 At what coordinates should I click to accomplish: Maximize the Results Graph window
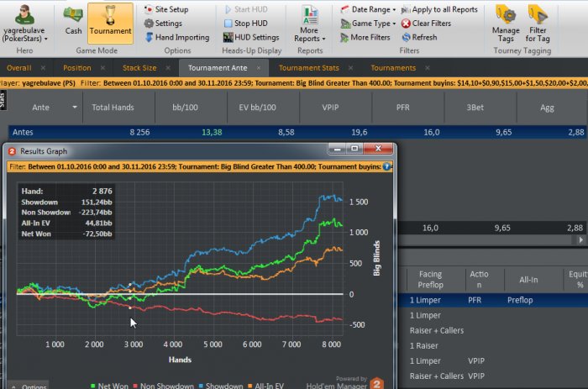point(354,149)
